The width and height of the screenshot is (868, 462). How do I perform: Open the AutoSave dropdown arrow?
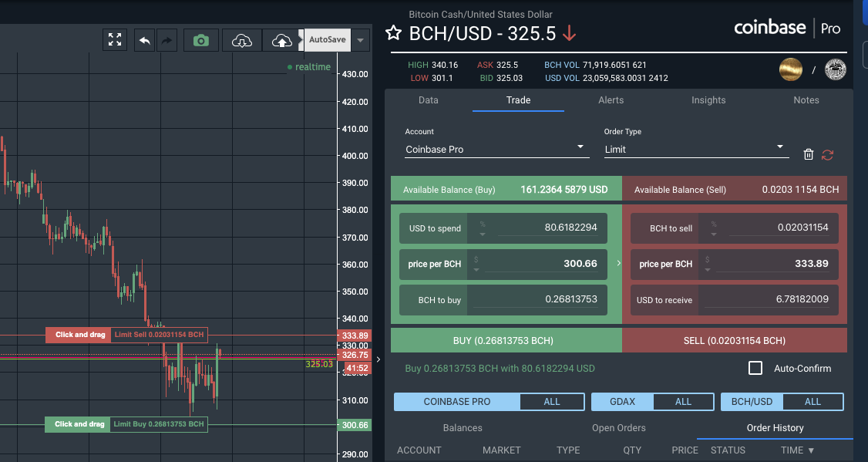(360, 40)
